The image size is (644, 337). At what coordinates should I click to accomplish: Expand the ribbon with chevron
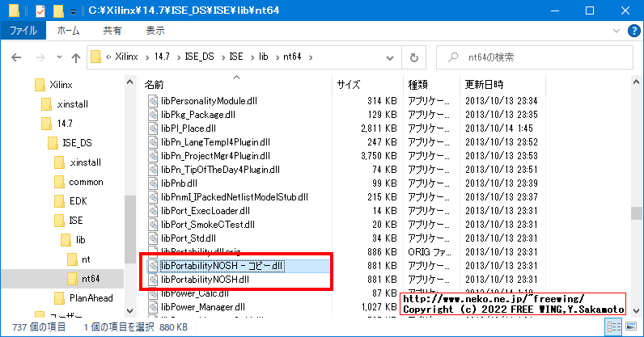pyautogui.click(x=616, y=31)
